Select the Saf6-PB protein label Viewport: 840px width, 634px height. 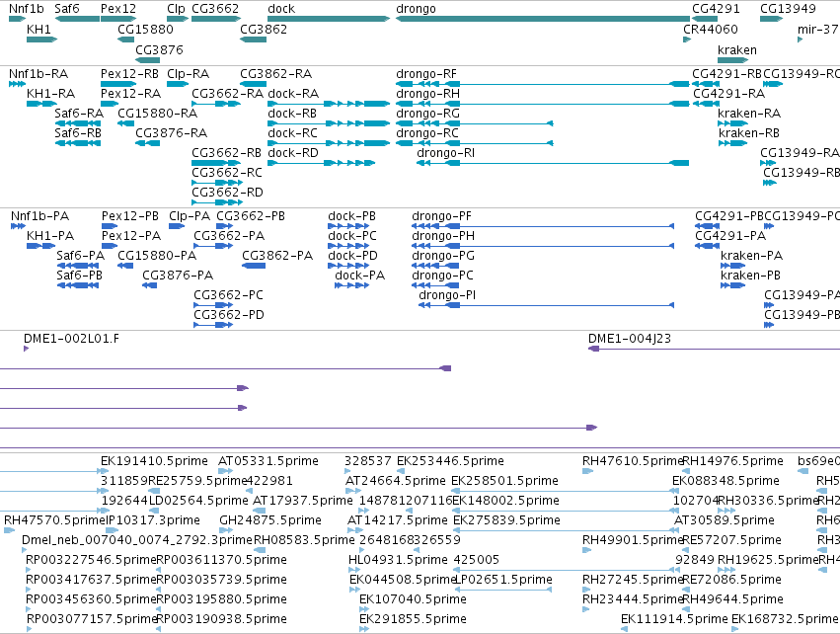coord(79,276)
